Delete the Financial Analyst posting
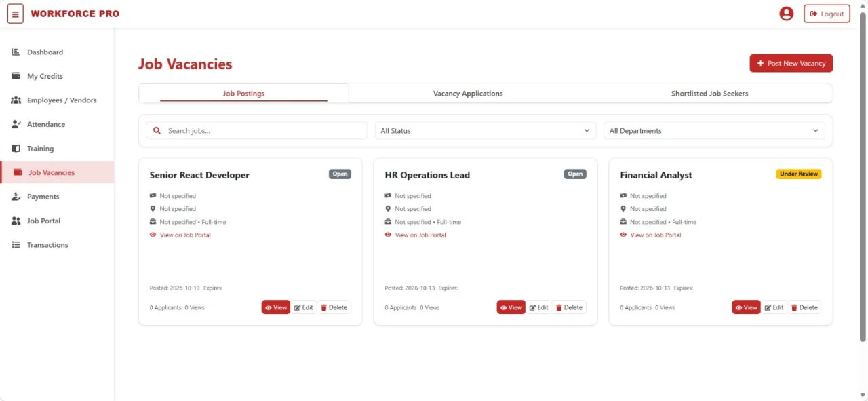 pyautogui.click(x=805, y=307)
